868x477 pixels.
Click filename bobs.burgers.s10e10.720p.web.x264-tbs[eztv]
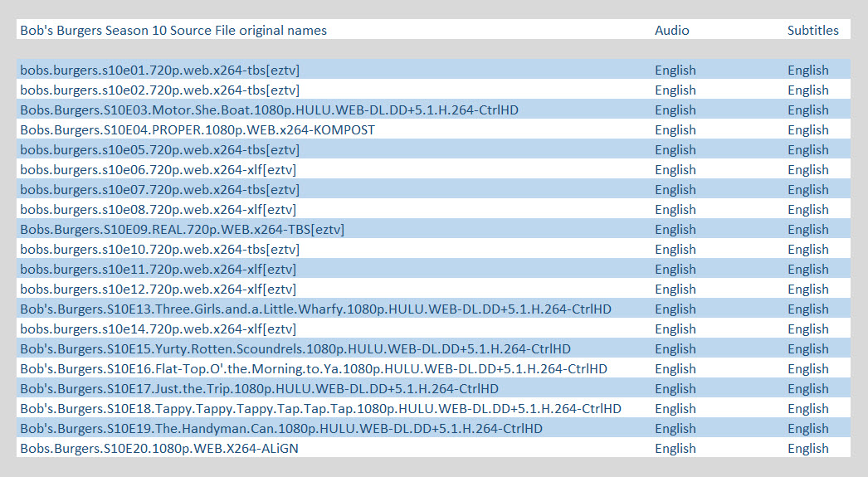159,250
